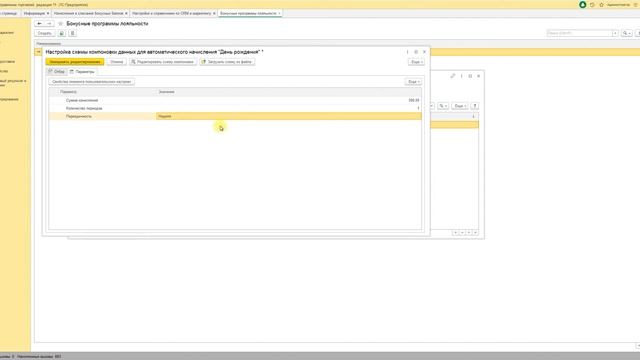Click the yellow Завершить редактирование button
Viewport: 640px width, 360px height.
(x=75, y=62)
